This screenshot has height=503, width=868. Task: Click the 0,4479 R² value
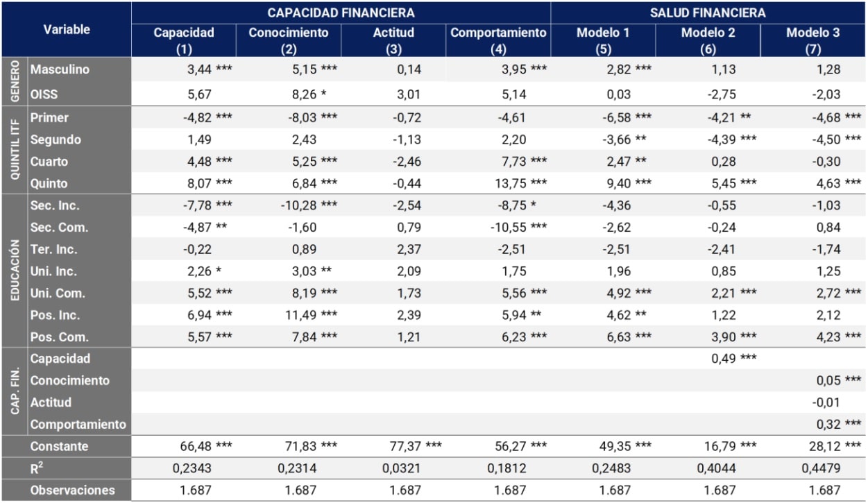pyautogui.click(x=821, y=468)
